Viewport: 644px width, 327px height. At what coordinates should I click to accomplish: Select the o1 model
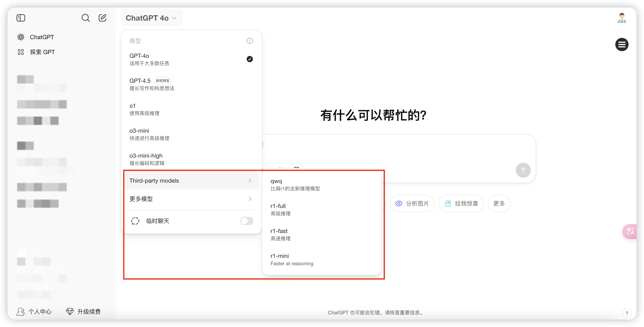[x=191, y=109]
